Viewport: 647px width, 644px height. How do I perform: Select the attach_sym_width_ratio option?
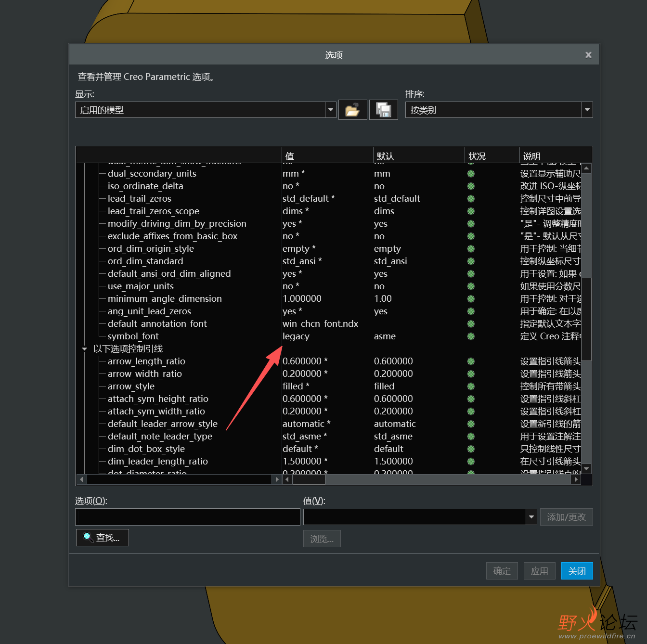pyautogui.click(x=156, y=412)
